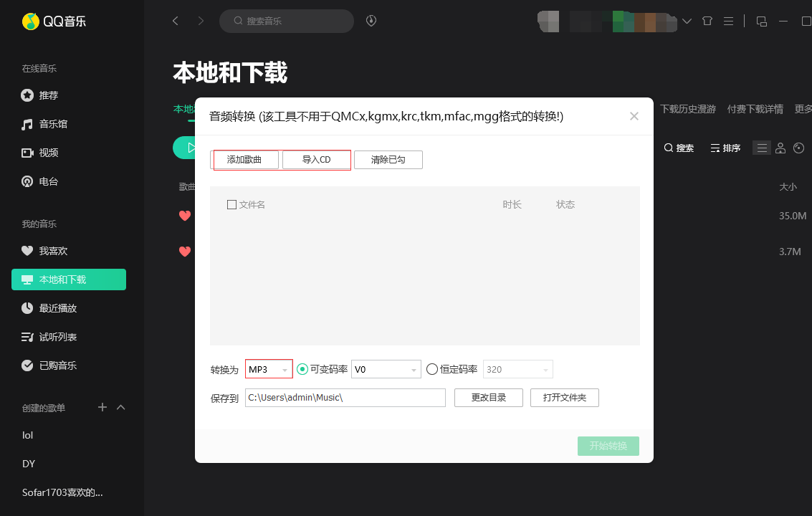Open the main menu hamburger icon
This screenshot has height=516, width=812.
728,21
